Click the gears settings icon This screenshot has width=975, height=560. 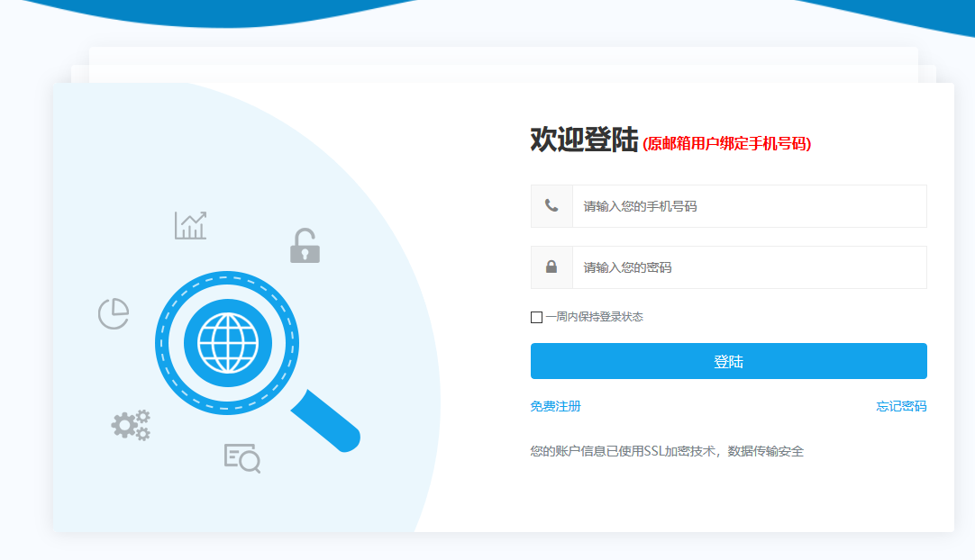pos(131,425)
